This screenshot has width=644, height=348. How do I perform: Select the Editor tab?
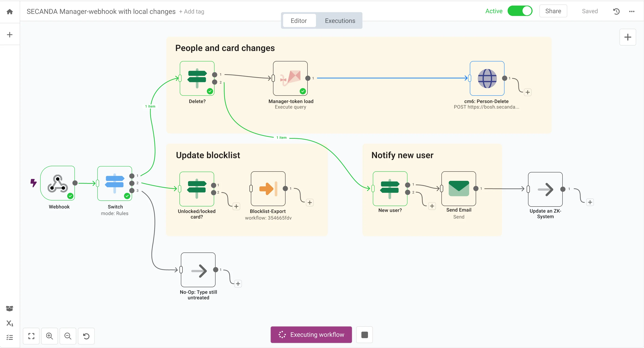[x=299, y=21]
